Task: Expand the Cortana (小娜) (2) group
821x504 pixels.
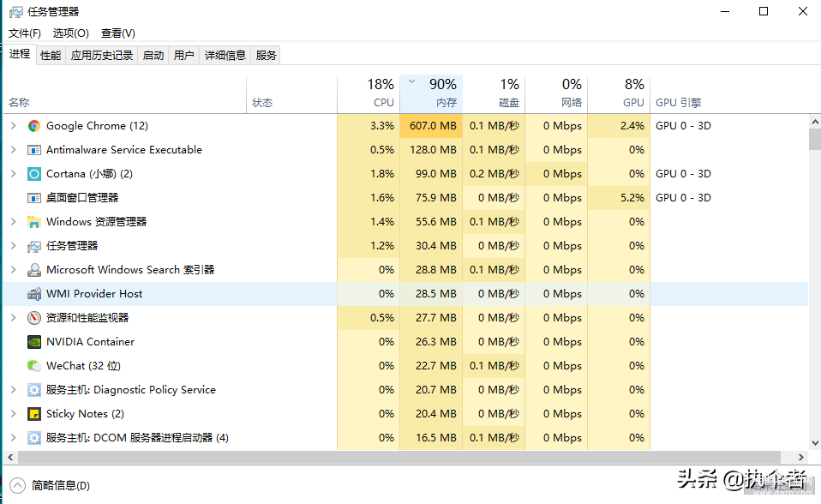Action: coord(14,174)
